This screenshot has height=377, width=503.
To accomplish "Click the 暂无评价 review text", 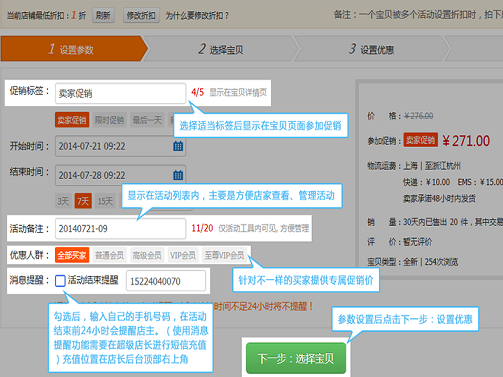I will coord(418,242).
